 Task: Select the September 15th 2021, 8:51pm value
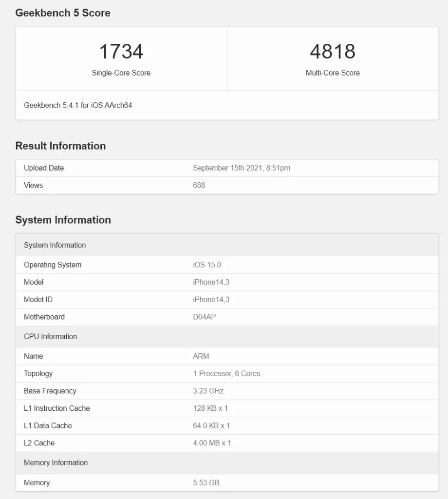pos(242,168)
